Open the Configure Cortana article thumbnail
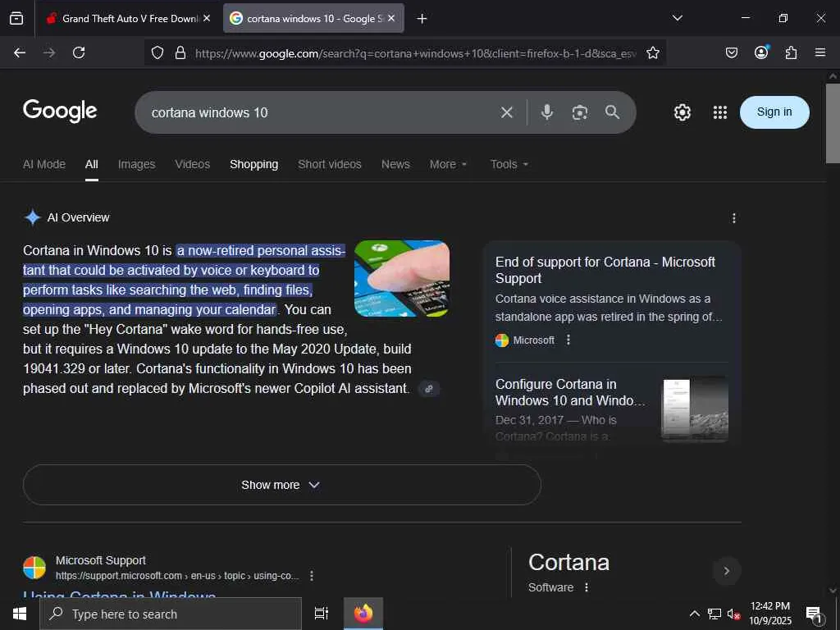The height and width of the screenshot is (630, 840). click(696, 409)
